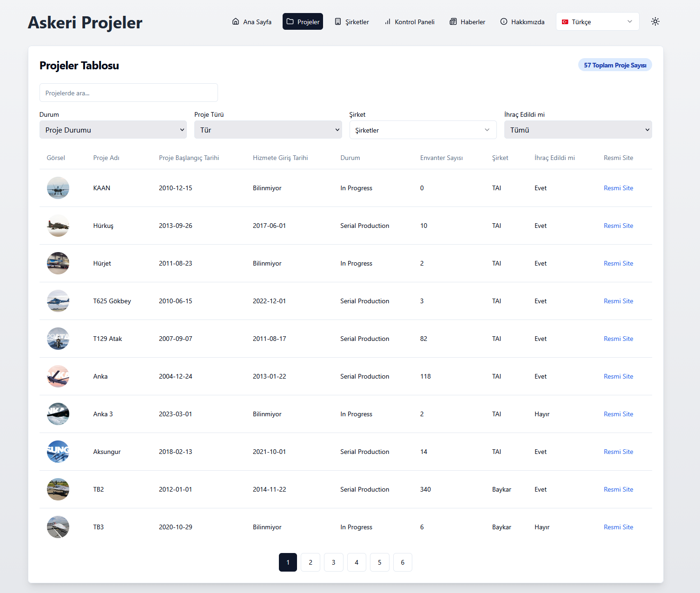Image resolution: width=700 pixels, height=593 pixels.
Task: Expand the Tümü export filter dropdown
Action: [x=578, y=130]
